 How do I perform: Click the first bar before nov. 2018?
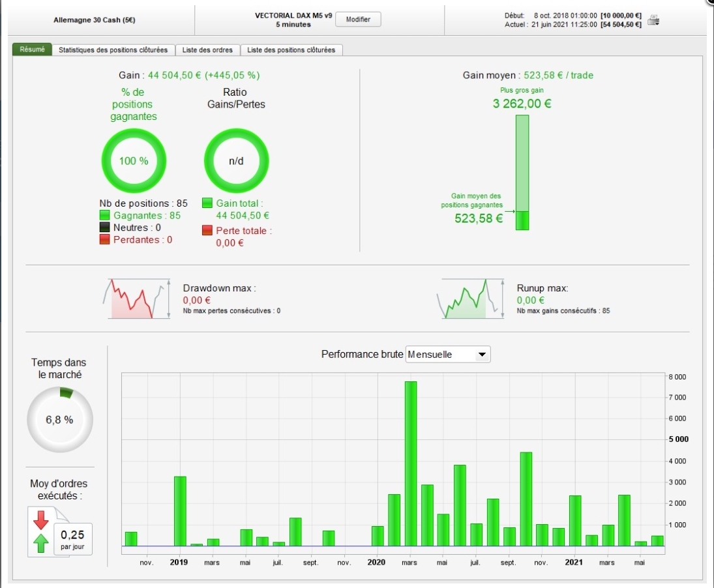click(130, 539)
